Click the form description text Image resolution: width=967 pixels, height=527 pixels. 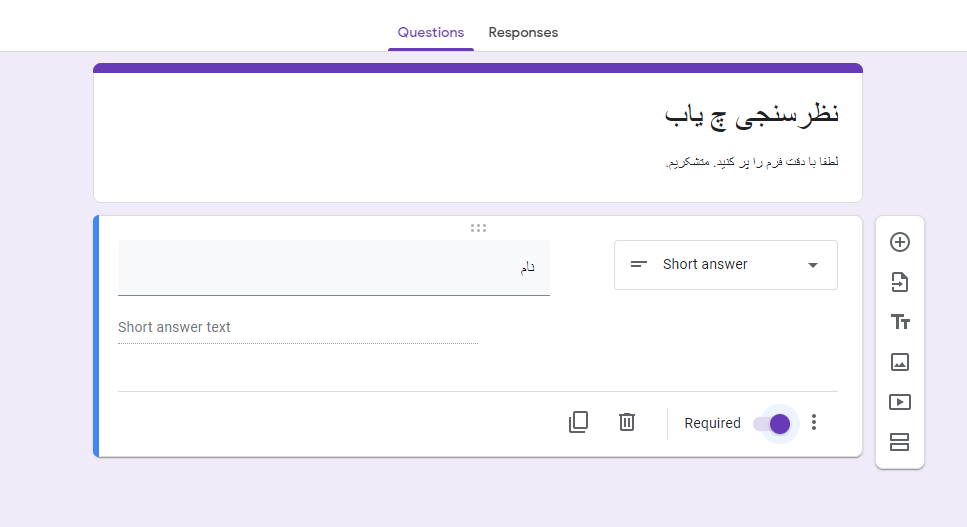752,162
